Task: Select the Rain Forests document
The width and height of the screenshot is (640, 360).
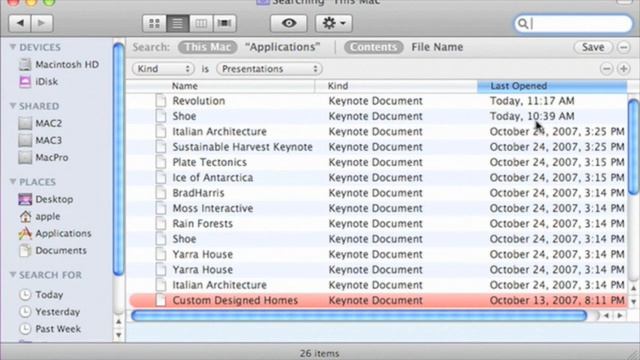Action: (x=377, y=224)
